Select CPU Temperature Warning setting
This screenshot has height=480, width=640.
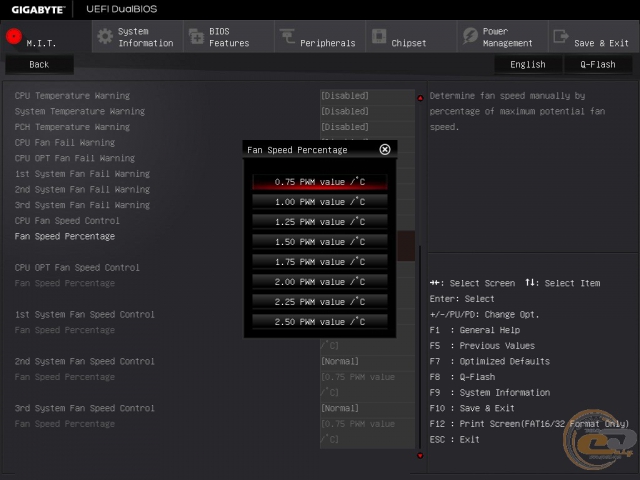(x=72, y=96)
